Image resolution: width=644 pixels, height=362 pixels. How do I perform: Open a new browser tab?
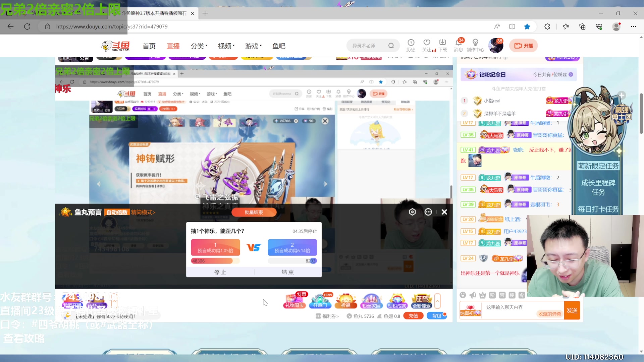click(205, 13)
